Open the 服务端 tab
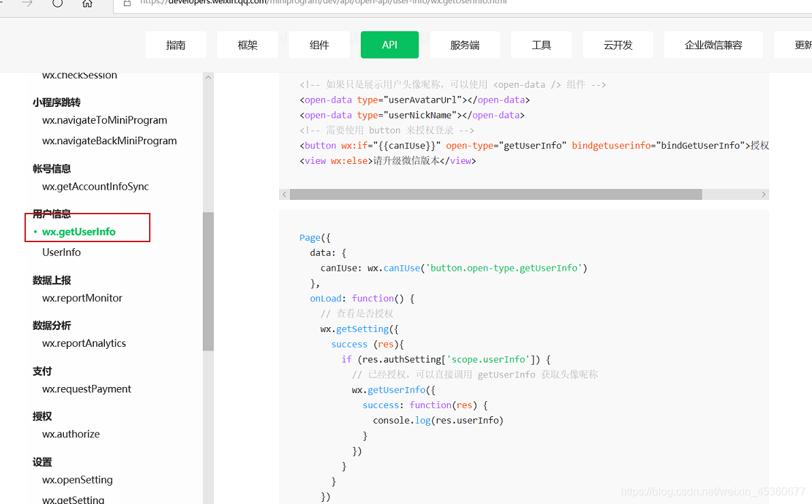The image size is (812, 504). coord(464,45)
